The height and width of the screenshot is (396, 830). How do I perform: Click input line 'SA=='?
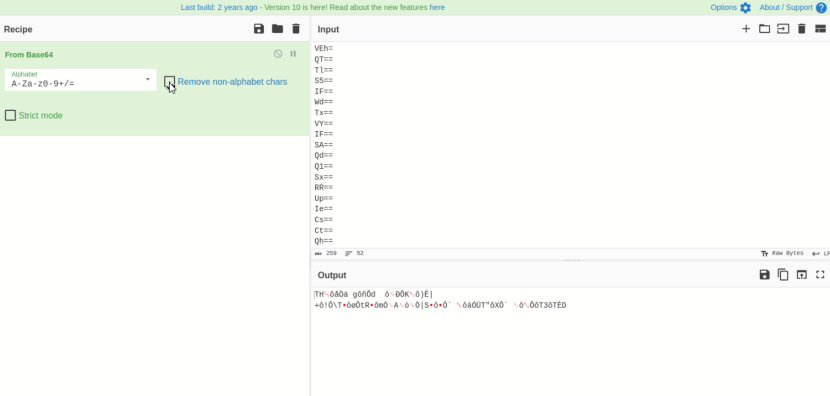[x=323, y=145]
